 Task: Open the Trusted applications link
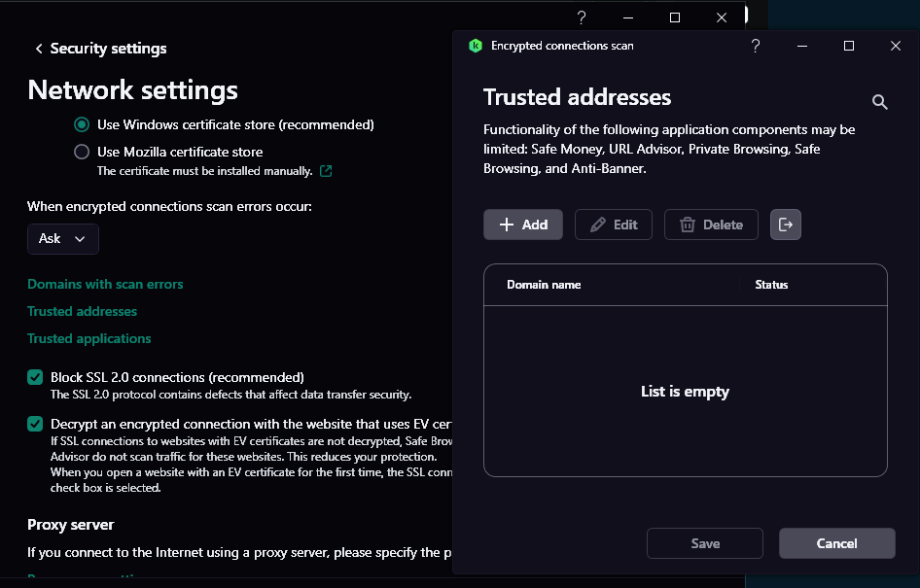tap(89, 338)
